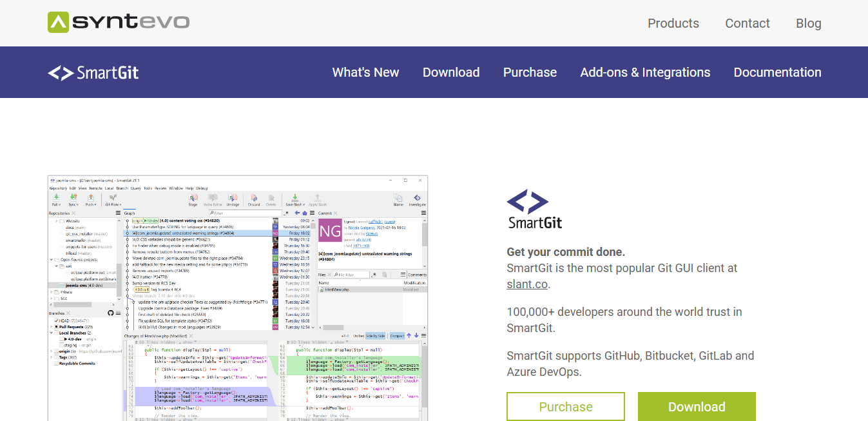This screenshot has width=868, height=421.
Task: Click the Sync icon in the SmartGit screenshot toolbar
Action: click(x=73, y=198)
